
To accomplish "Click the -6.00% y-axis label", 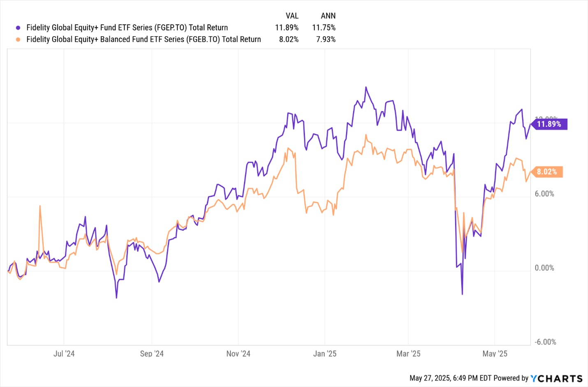I will [545, 342].
